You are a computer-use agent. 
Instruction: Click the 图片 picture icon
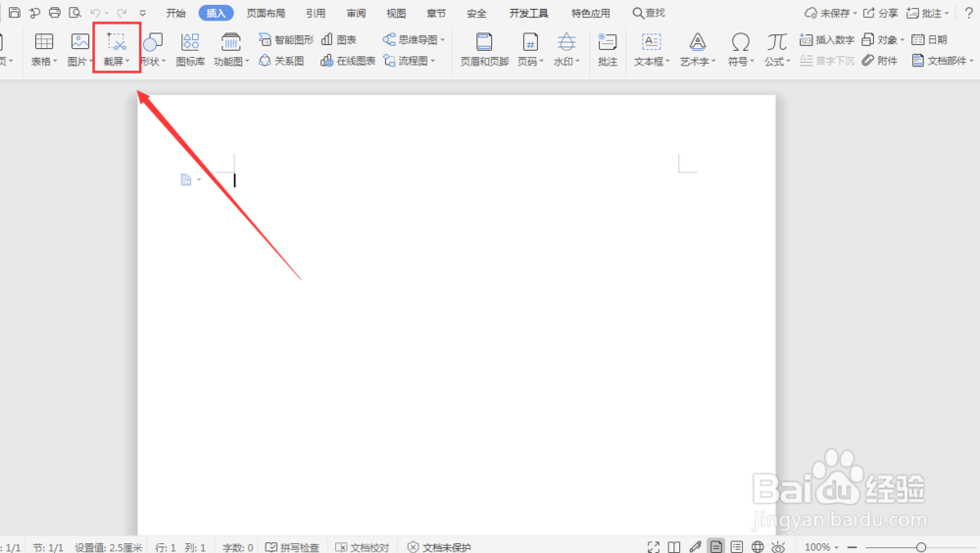coord(80,42)
